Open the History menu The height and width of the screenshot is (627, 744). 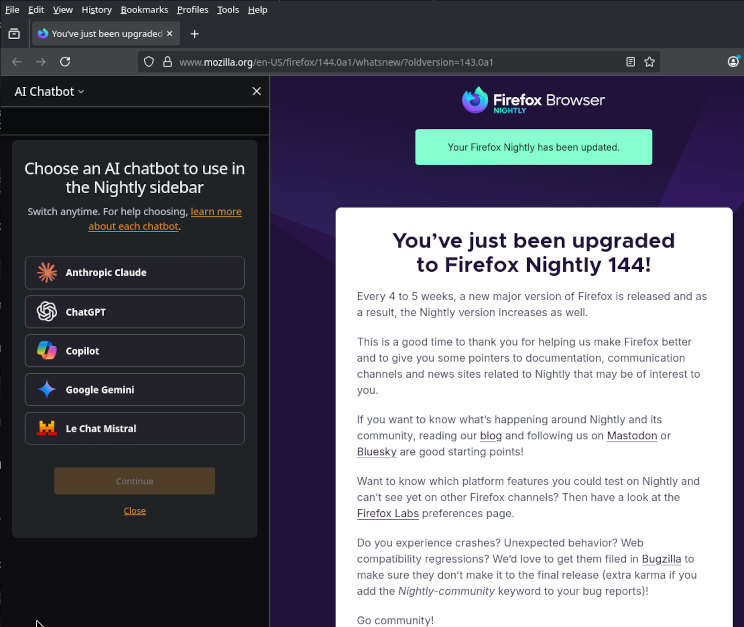(96, 9)
